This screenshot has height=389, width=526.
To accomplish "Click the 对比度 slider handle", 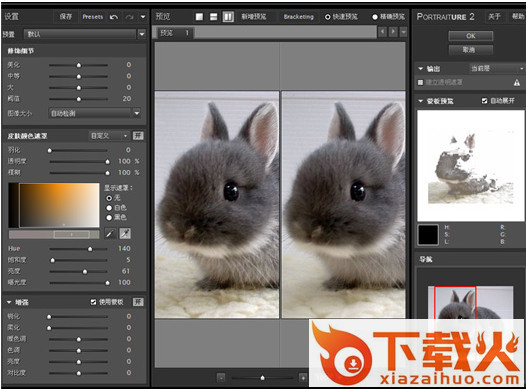I will tap(79, 373).
